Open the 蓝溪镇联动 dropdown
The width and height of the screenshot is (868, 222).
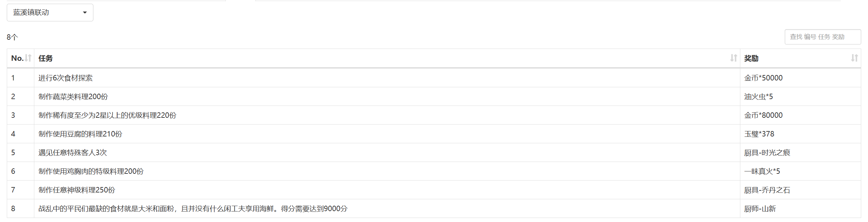(x=50, y=13)
